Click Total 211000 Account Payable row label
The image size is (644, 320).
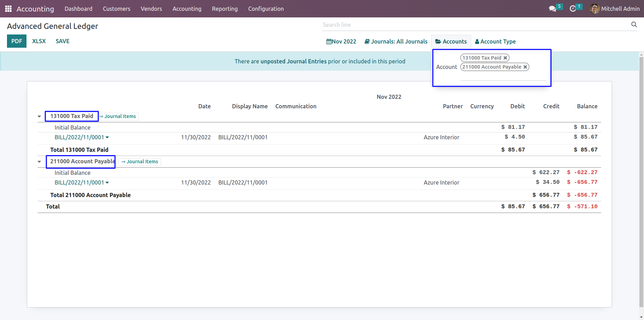tap(91, 195)
